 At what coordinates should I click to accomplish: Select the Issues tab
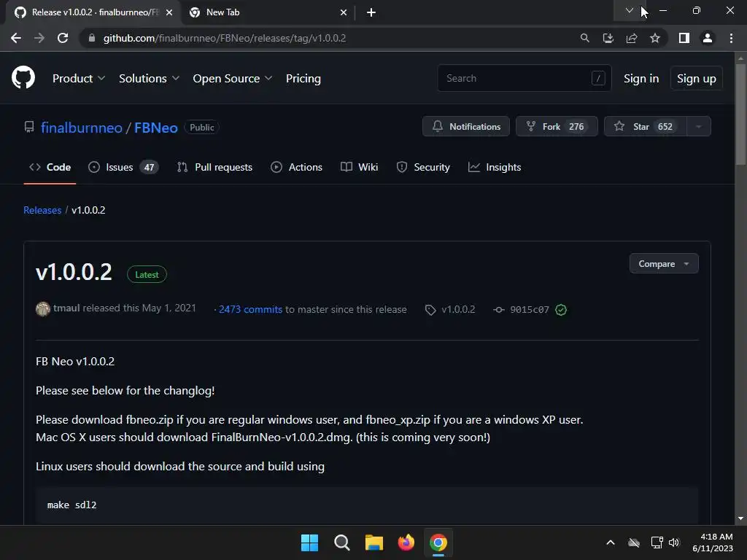coord(123,167)
